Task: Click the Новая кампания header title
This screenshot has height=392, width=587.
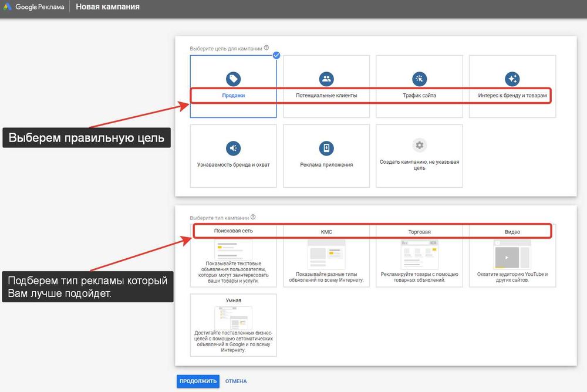Action: point(108,6)
